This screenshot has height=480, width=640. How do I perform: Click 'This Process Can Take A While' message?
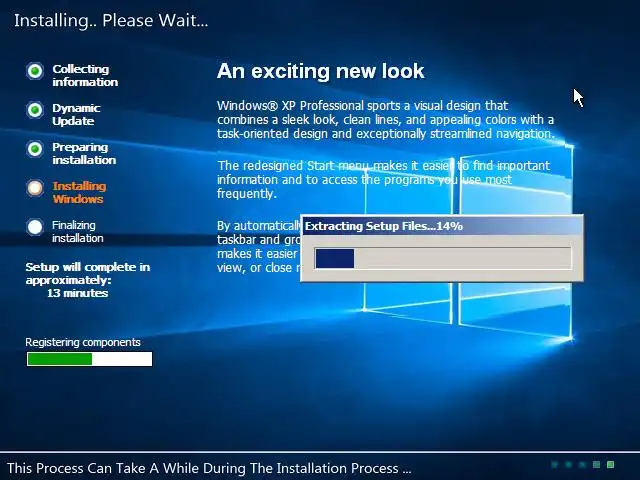click(x=209, y=468)
